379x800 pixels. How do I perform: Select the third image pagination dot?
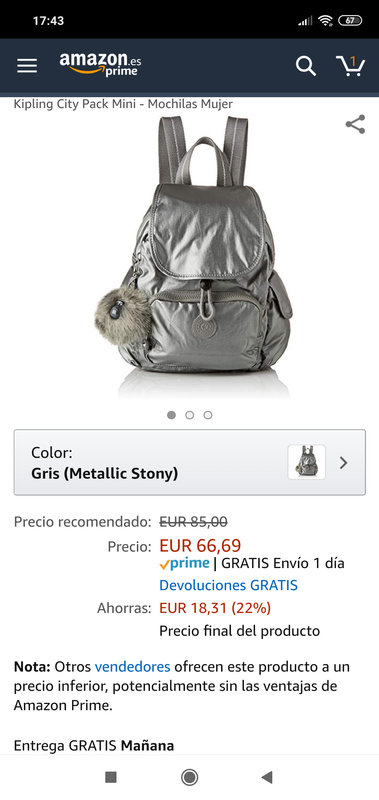[208, 415]
